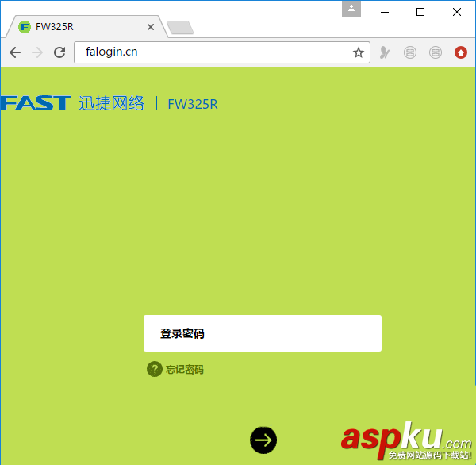Open the red up-arrow extension icon
This screenshot has width=476, height=465.
pyautogui.click(x=460, y=52)
